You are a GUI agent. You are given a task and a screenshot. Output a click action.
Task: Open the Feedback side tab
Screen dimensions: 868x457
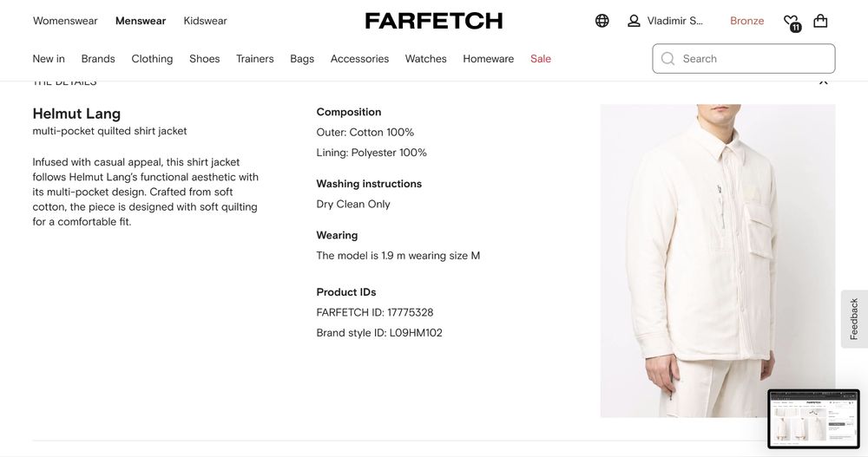point(854,318)
